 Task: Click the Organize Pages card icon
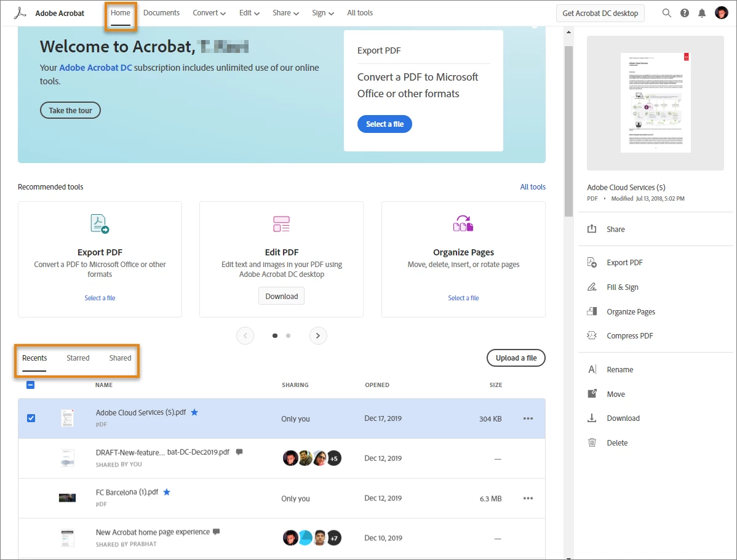pos(463,223)
